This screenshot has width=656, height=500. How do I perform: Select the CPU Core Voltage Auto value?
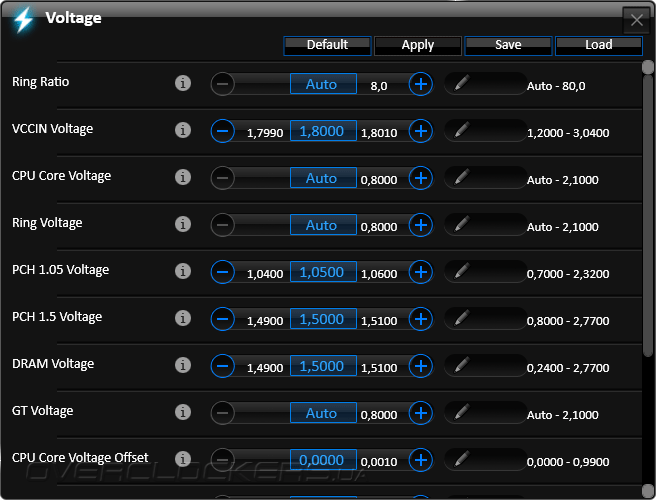(x=323, y=178)
